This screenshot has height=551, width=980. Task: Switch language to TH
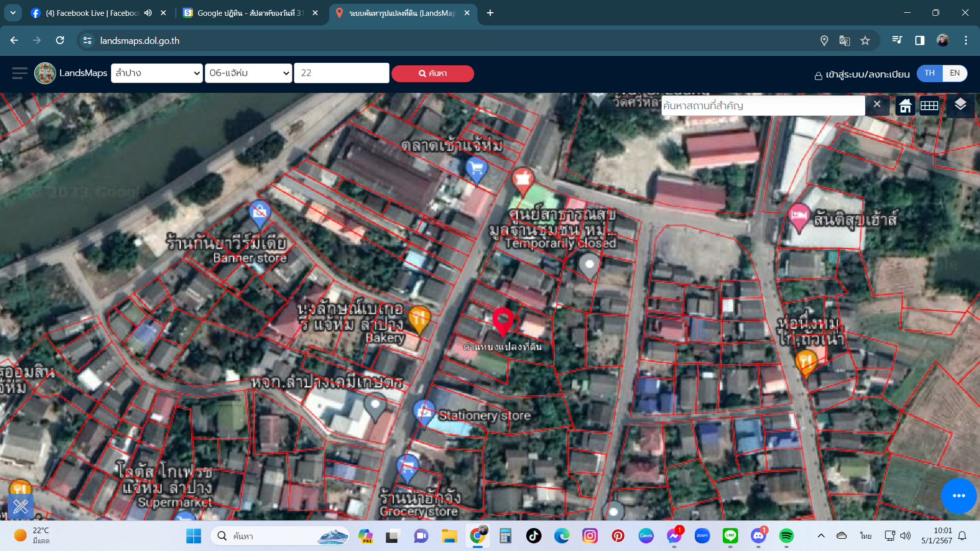tap(929, 73)
